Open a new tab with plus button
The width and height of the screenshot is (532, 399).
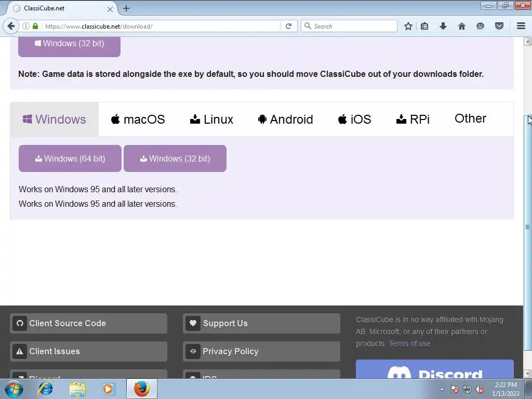pyautogui.click(x=126, y=8)
